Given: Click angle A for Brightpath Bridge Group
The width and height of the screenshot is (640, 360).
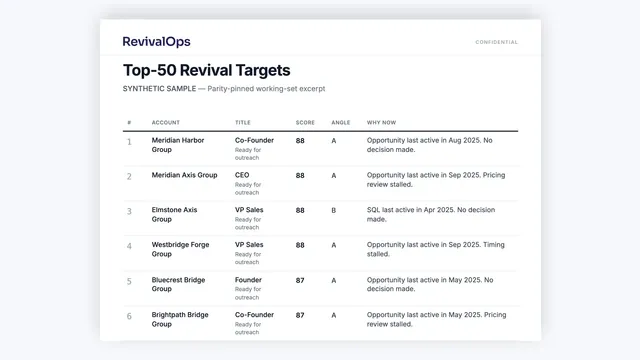Looking at the screenshot, I should point(333,315).
